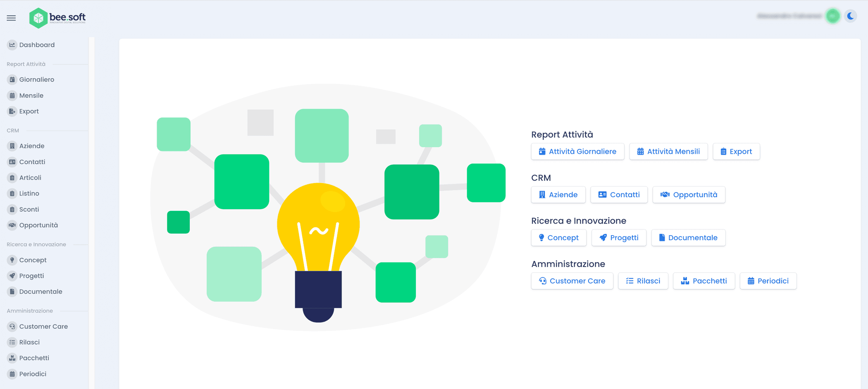The image size is (868, 389).
Task: Click the Aziende building icon in sidebar
Action: click(x=12, y=146)
